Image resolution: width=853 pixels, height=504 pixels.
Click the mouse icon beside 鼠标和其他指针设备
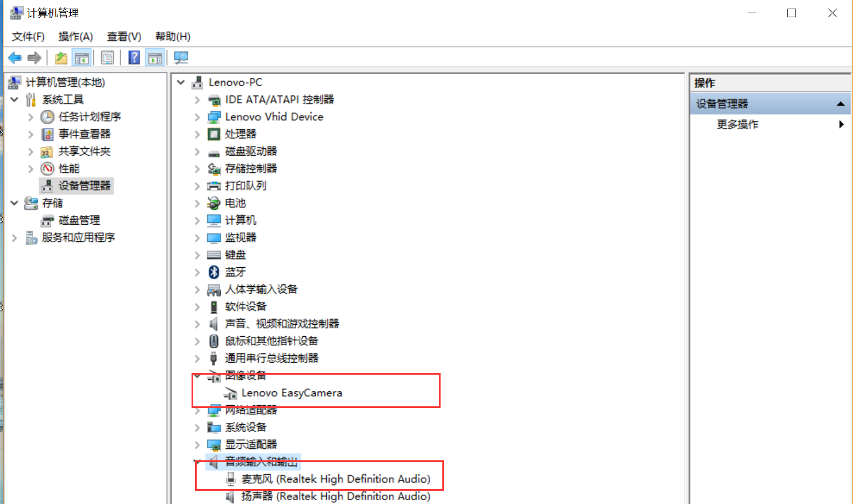click(214, 341)
